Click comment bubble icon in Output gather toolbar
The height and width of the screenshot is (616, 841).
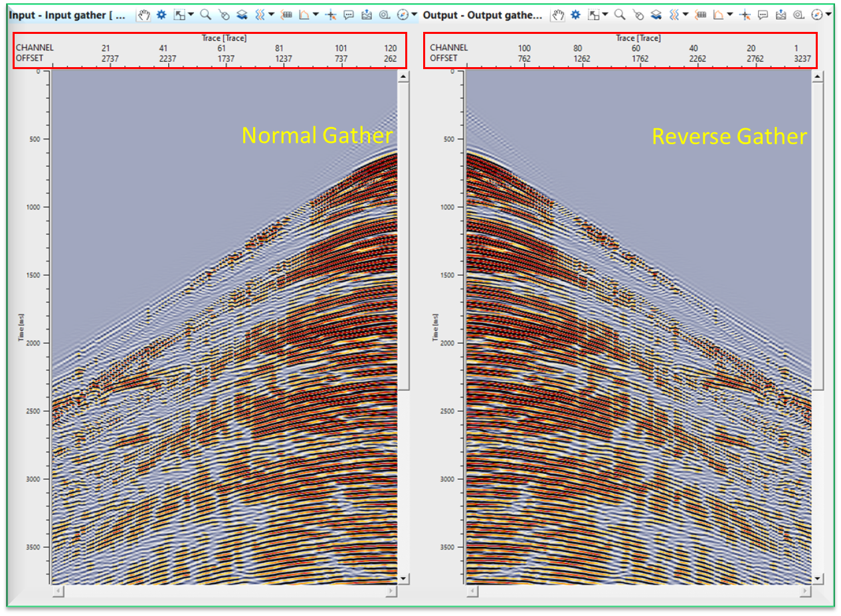pos(763,14)
